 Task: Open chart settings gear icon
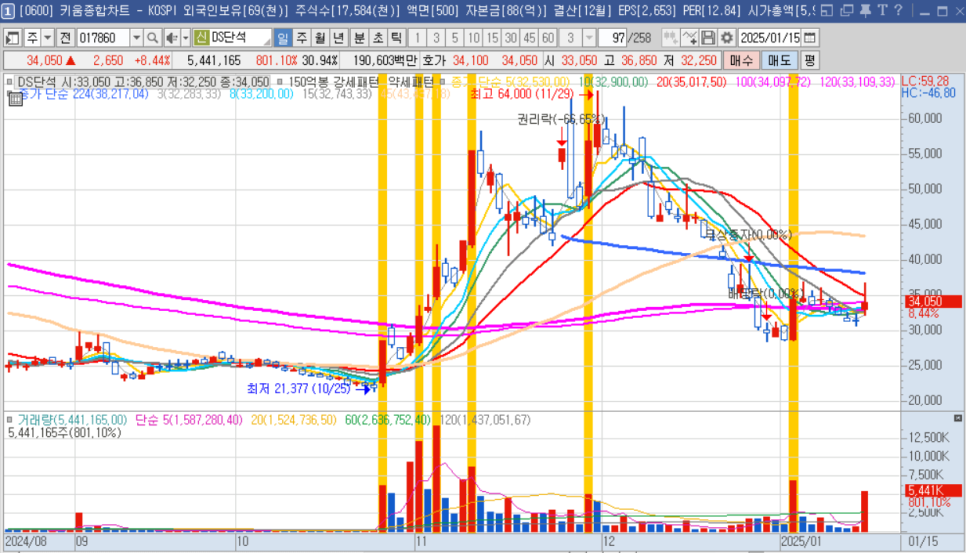727,38
